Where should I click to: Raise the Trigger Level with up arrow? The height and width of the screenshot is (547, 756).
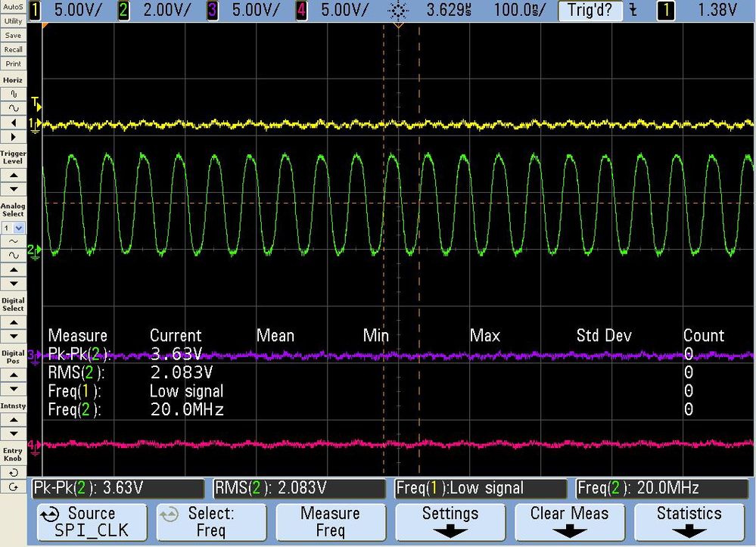click(14, 175)
